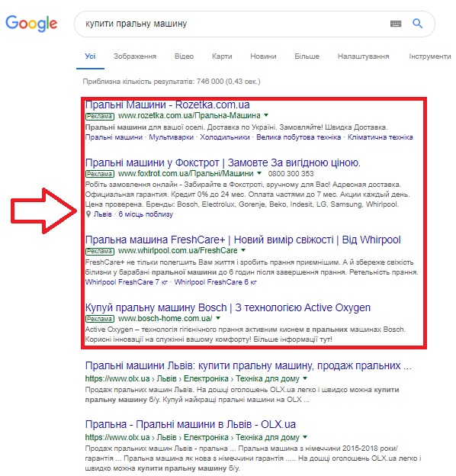This screenshot has width=456, height=476.
Task: Click sitelink Кліматична техніка
Action: 381,137
